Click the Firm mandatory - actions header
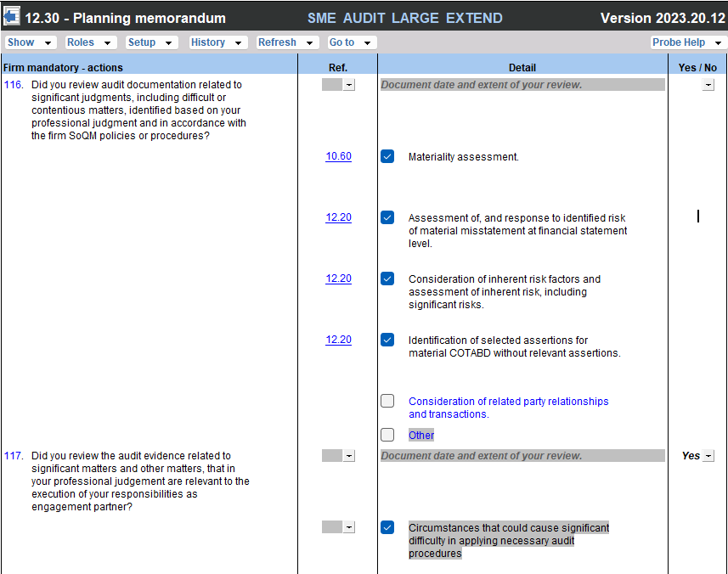 (63, 68)
